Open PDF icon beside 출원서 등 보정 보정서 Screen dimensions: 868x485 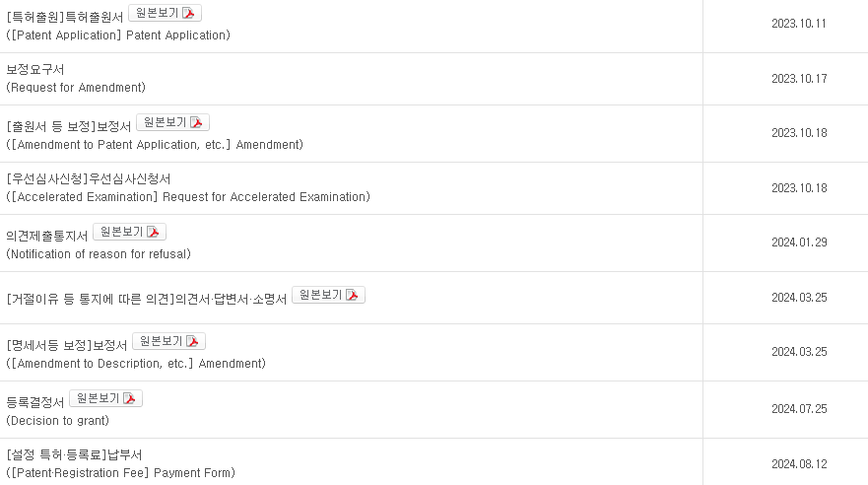point(196,122)
